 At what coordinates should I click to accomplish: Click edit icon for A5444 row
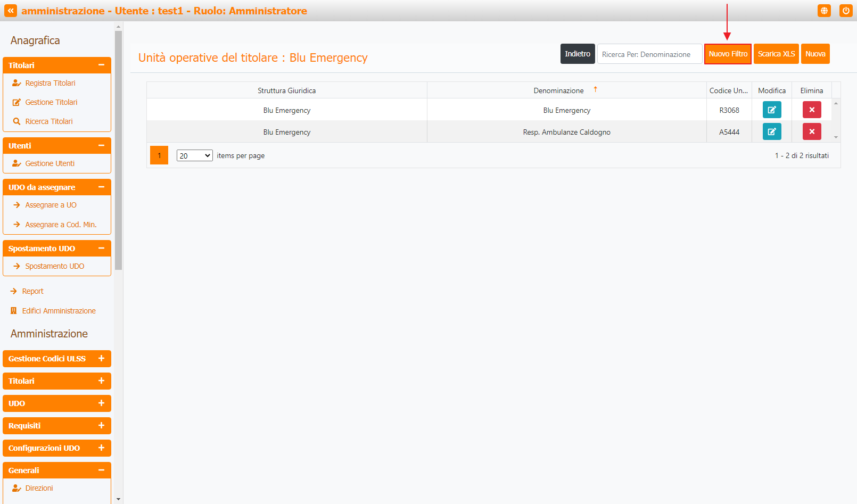pos(772,131)
